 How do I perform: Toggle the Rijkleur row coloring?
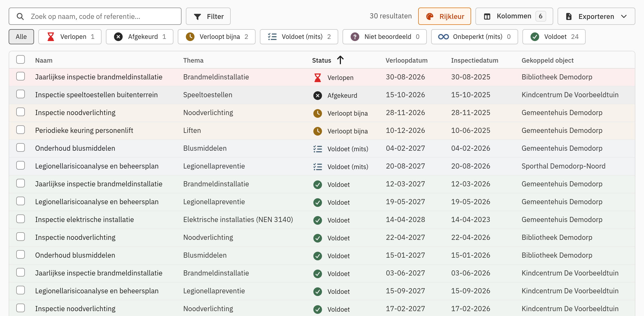coord(445,16)
